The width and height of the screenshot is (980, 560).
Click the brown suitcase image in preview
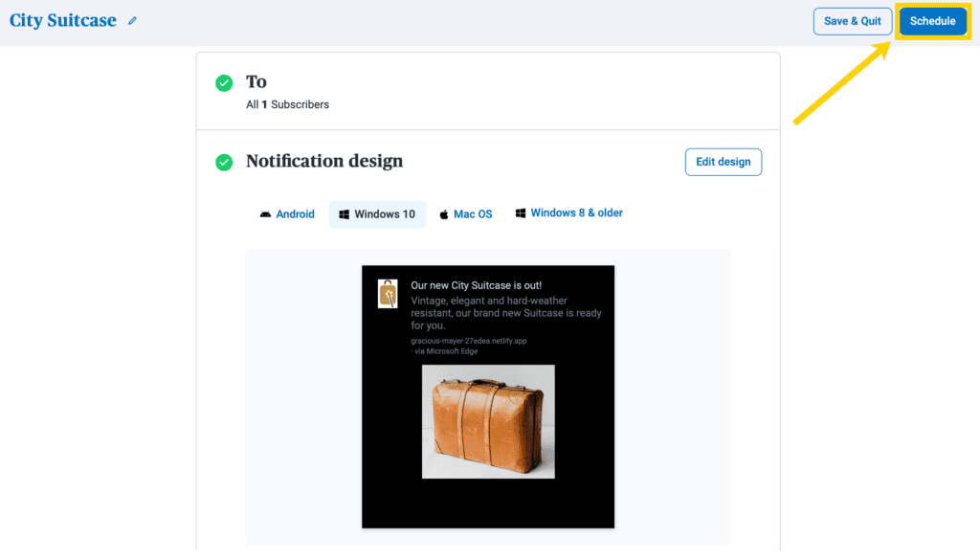point(488,422)
